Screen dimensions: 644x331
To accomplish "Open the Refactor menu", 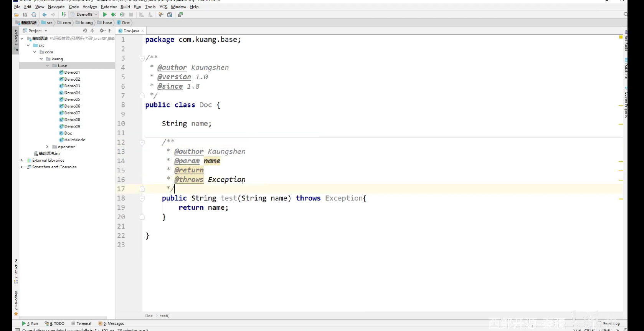I will (x=109, y=7).
